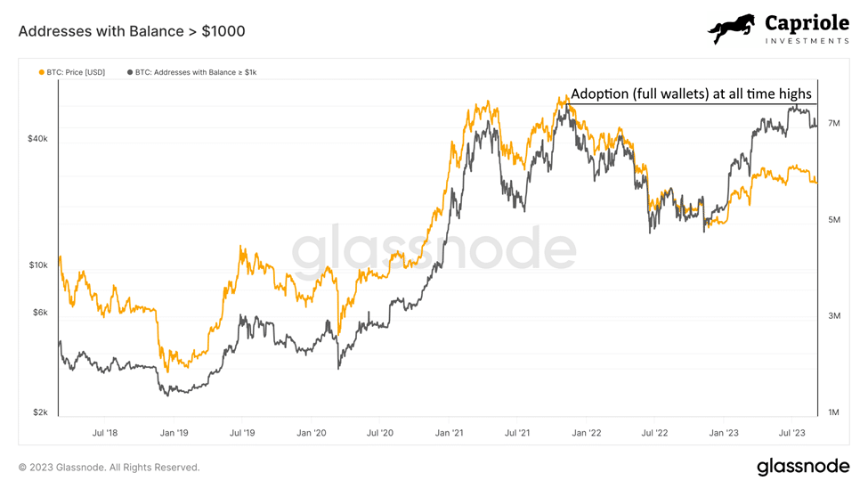Viewport: 868px width, 489px height.
Task: Toggle the BTC: Price [USD] legend label
Action: coord(76,72)
